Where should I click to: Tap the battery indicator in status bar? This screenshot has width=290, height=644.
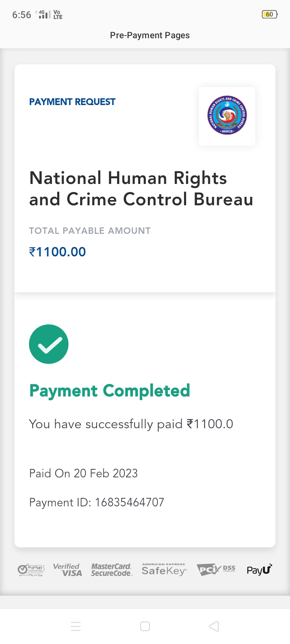click(x=269, y=14)
